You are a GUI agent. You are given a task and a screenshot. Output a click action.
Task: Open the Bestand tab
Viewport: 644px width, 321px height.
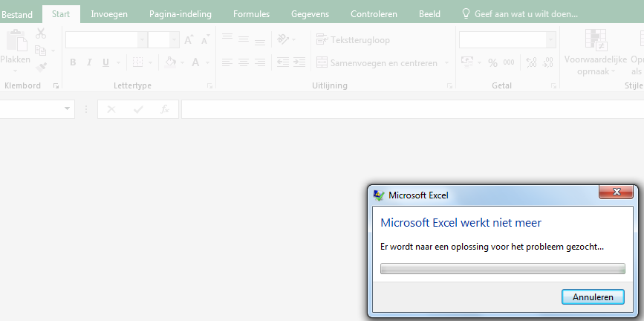point(17,14)
